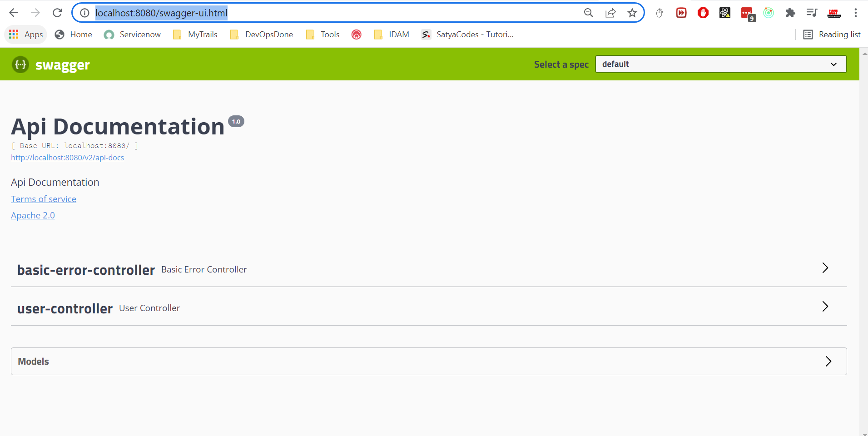Click the Swagger logo icon
The width and height of the screenshot is (868, 436).
[x=20, y=64]
